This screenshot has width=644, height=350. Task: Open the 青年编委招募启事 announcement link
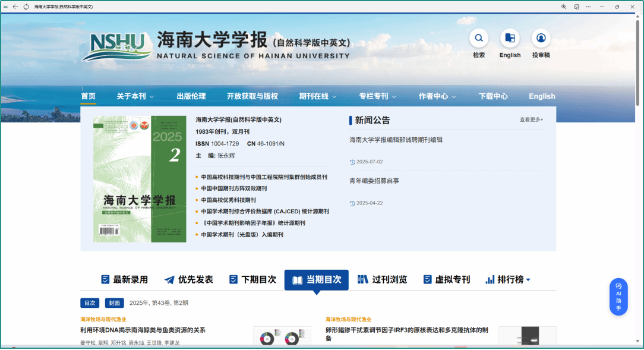[374, 181]
